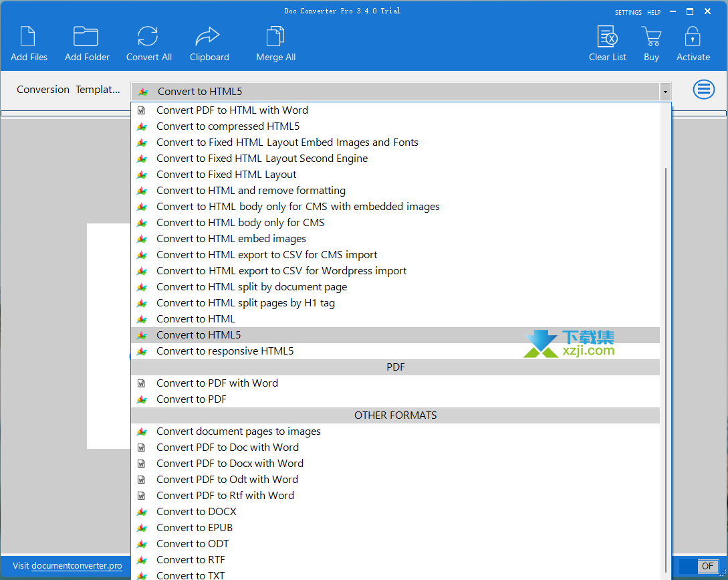The width and height of the screenshot is (728, 580).
Task: Choose Convert to DOCX
Action: tap(395, 512)
